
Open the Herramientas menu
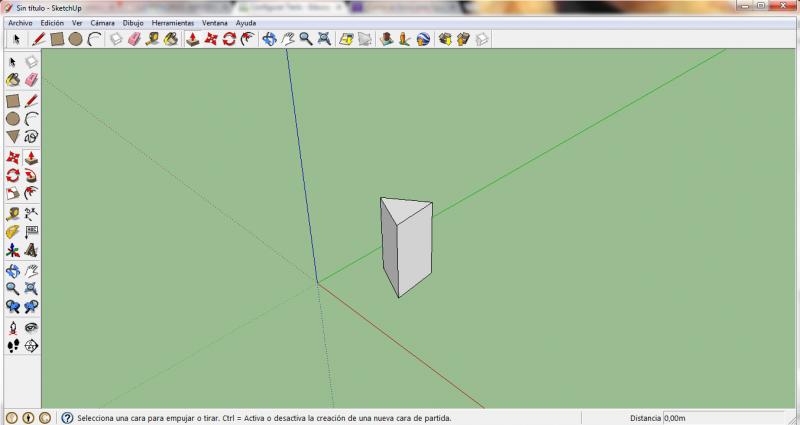[x=173, y=22]
